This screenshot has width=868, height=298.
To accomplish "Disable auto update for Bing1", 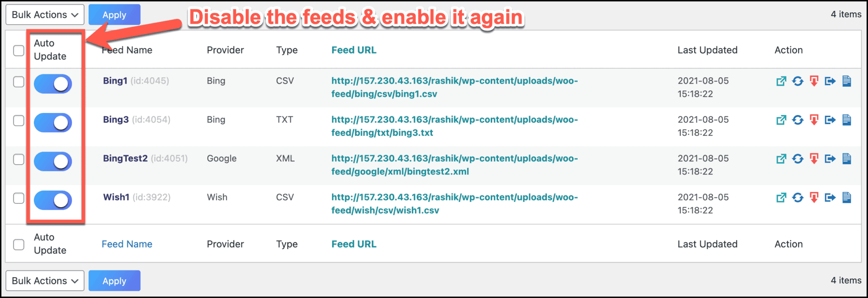I will pos(53,84).
